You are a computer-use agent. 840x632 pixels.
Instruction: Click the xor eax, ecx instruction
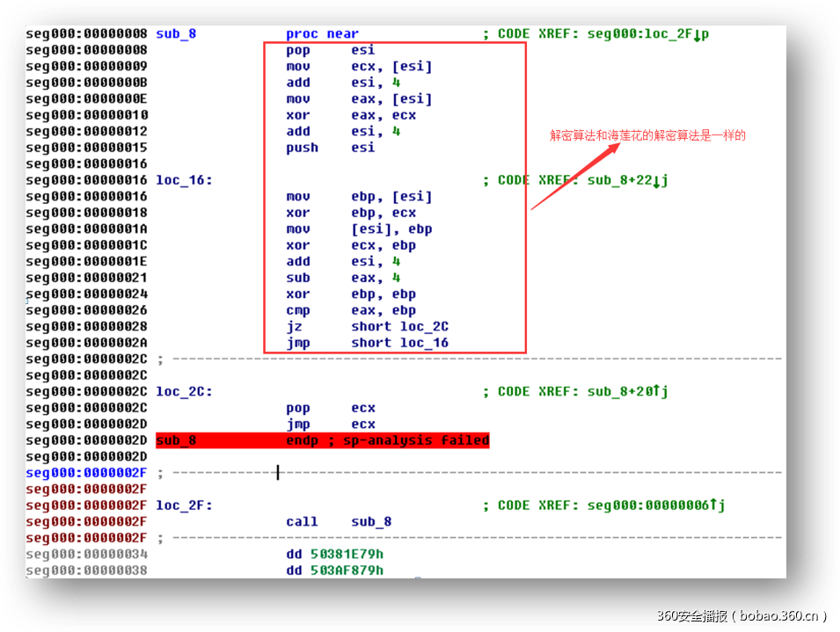[351, 115]
